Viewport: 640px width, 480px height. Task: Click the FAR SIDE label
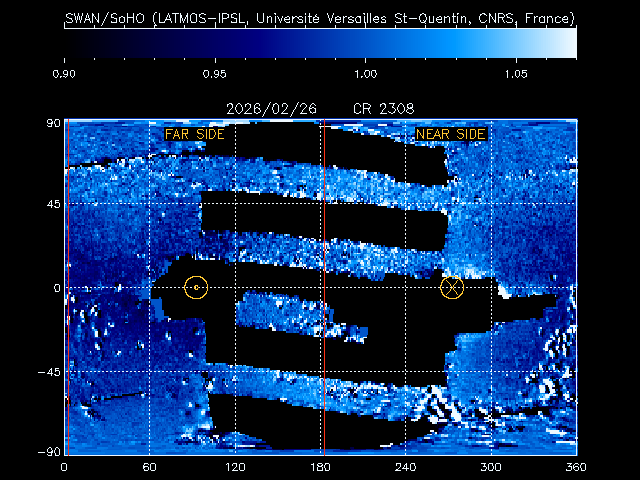(x=194, y=134)
